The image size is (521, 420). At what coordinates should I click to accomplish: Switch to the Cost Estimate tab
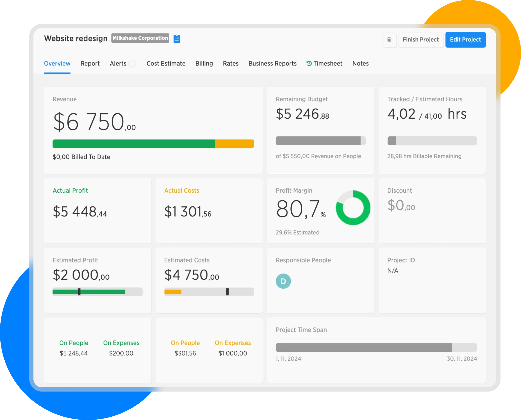[166, 63]
